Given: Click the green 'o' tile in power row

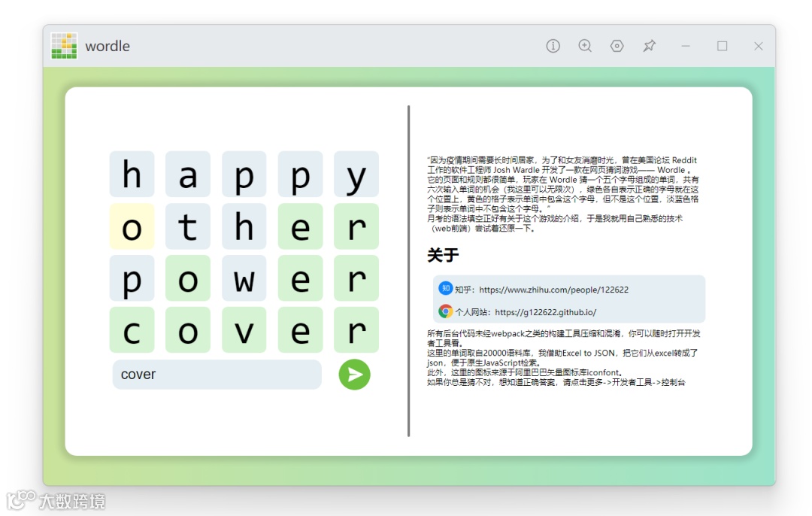Looking at the screenshot, I should tap(188, 278).
